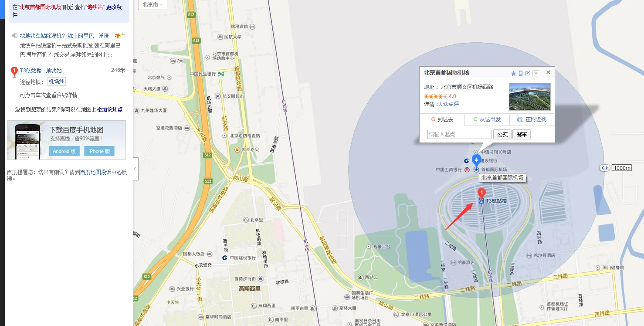The width and height of the screenshot is (644, 326).
Task: Switch to the 在附近找 tab
Action: coord(532,119)
